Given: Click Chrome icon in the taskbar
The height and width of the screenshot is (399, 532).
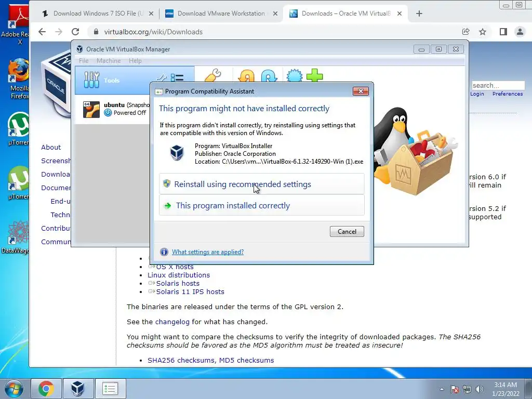Looking at the screenshot, I should pyautogui.click(x=46, y=389).
